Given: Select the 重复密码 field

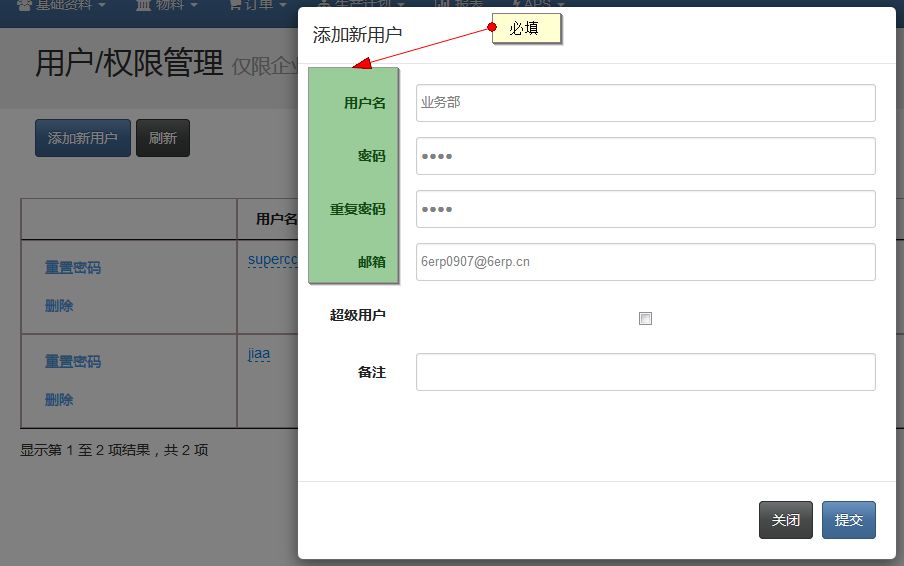Looking at the screenshot, I should (x=645, y=209).
